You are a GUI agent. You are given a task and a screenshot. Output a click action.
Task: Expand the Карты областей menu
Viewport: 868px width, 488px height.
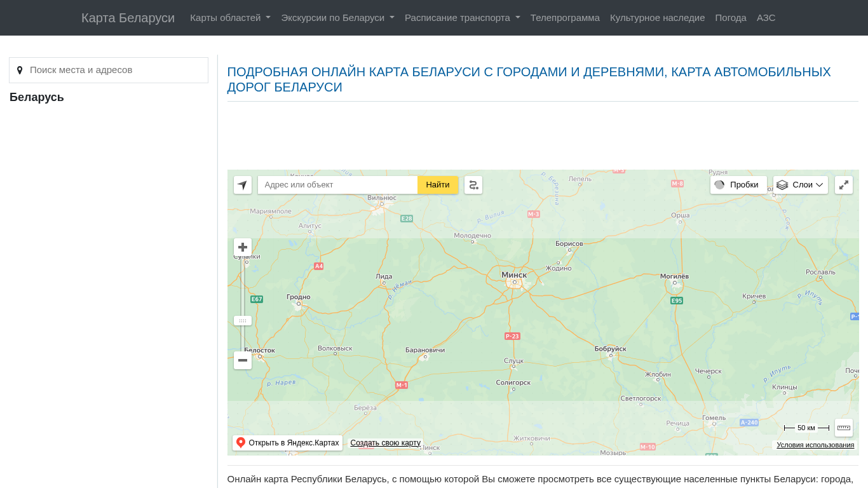230,18
